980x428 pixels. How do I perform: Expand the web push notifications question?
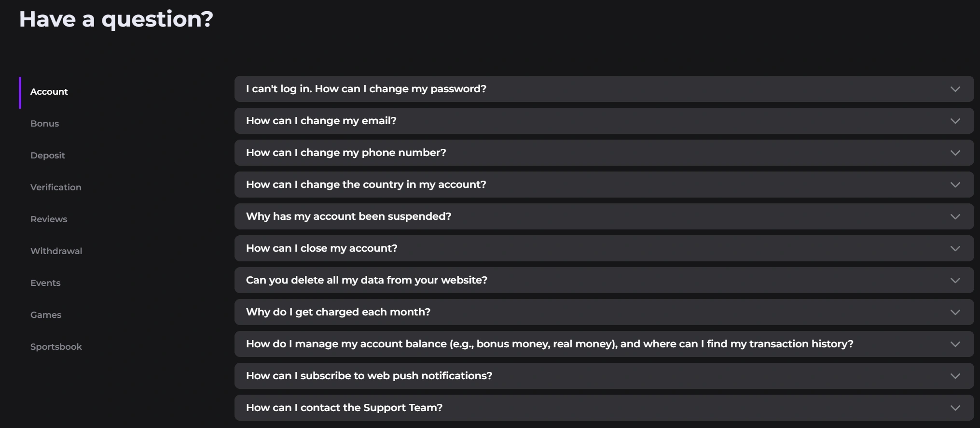604,375
